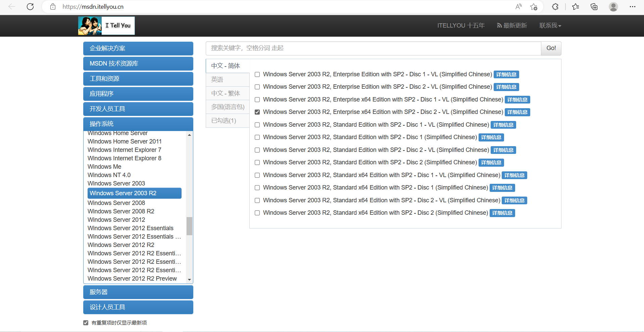Show 详细信息 for Standard x64 Disc 1 non-VL
This screenshot has height=332, width=644.
point(502,188)
